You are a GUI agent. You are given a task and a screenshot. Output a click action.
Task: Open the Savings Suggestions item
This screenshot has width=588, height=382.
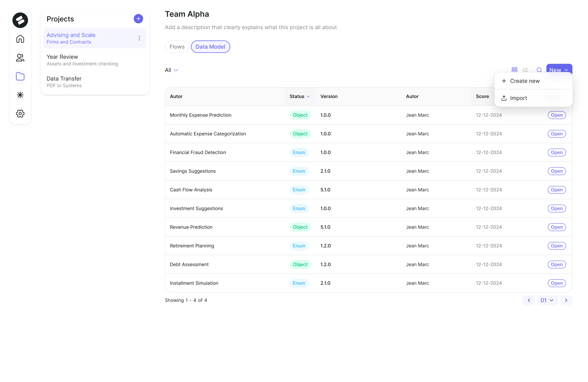click(557, 171)
